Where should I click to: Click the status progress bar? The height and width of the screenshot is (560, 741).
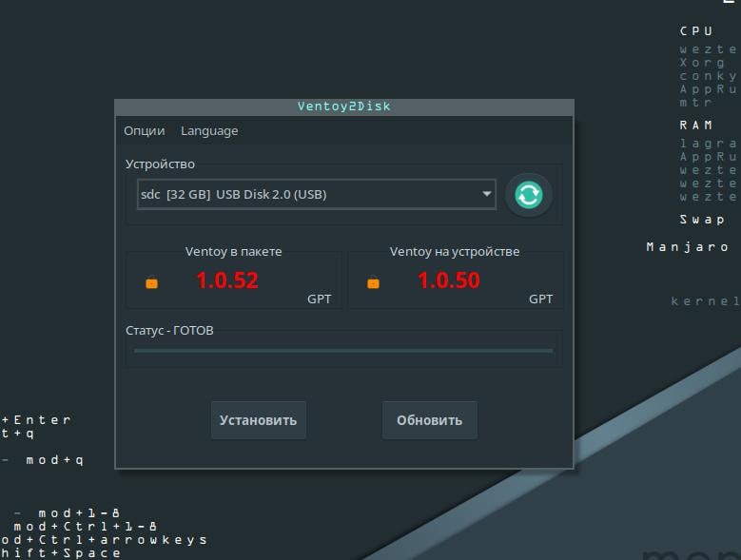point(343,351)
